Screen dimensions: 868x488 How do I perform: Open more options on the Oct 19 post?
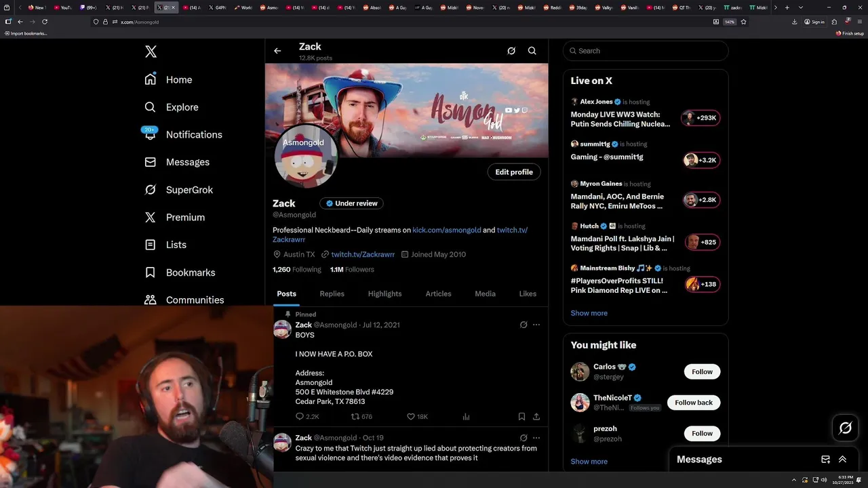click(536, 438)
